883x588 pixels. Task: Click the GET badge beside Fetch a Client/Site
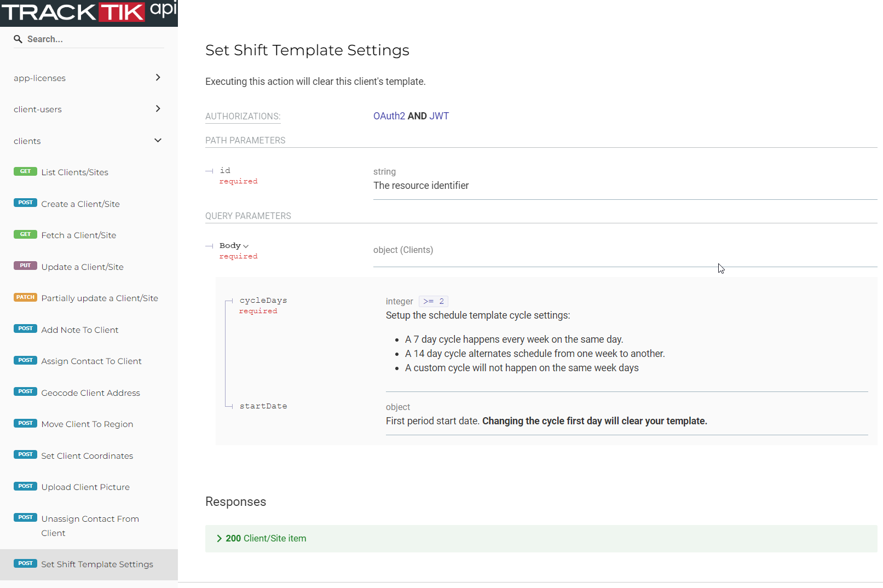[x=25, y=234]
